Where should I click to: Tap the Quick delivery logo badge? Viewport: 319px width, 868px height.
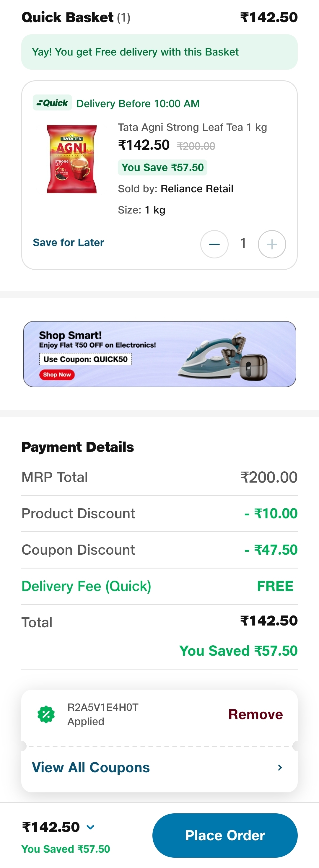pyautogui.click(x=52, y=103)
